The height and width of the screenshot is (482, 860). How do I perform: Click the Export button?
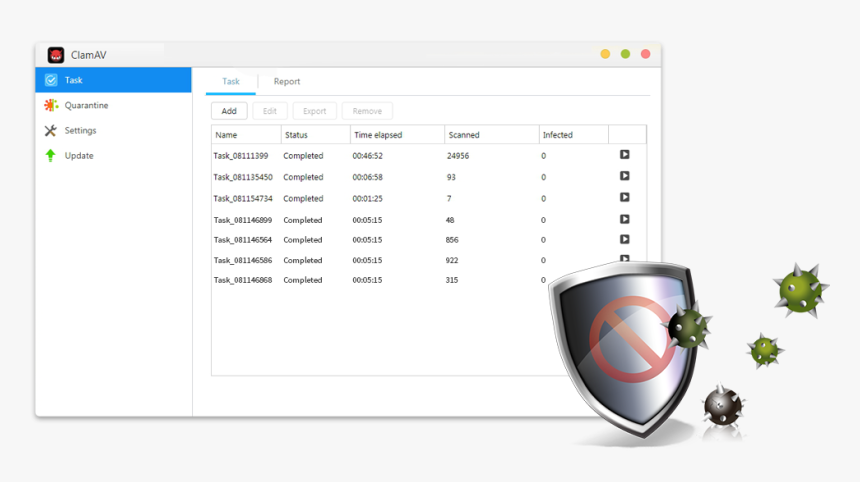click(314, 111)
